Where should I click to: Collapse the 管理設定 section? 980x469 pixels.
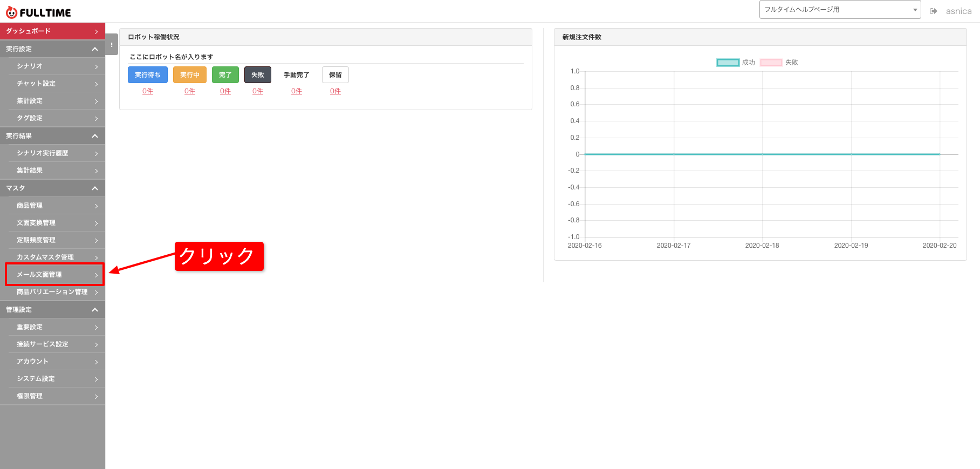coord(52,310)
